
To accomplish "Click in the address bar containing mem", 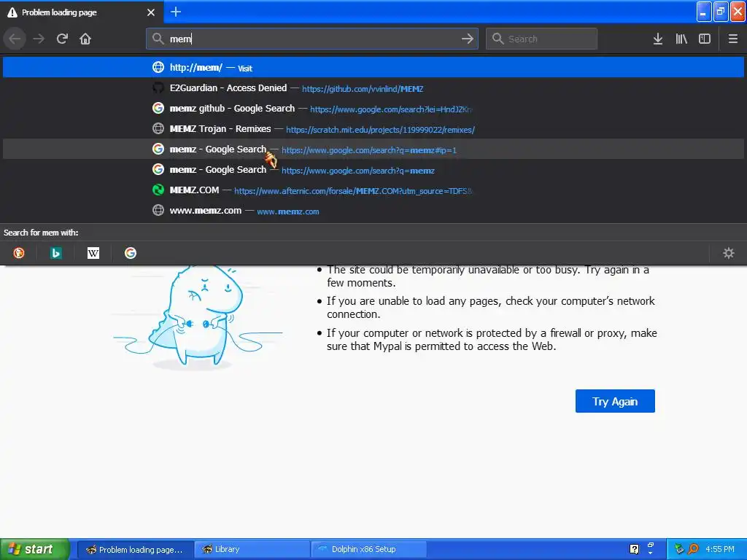I will tap(312, 39).
